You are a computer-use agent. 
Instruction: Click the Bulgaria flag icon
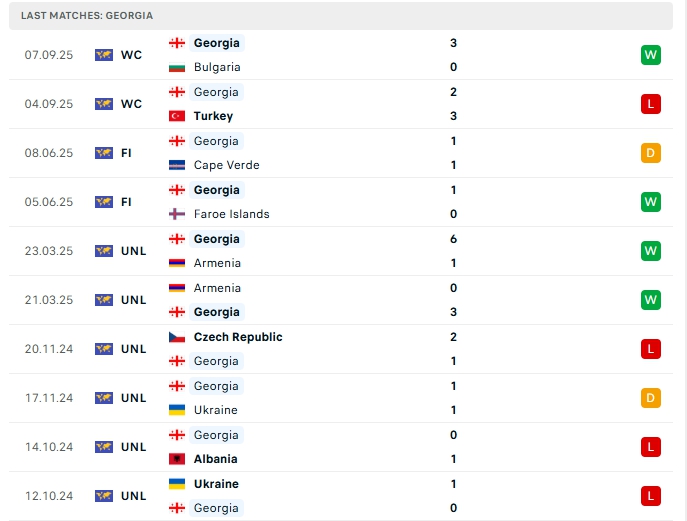[x=177, y=67]
